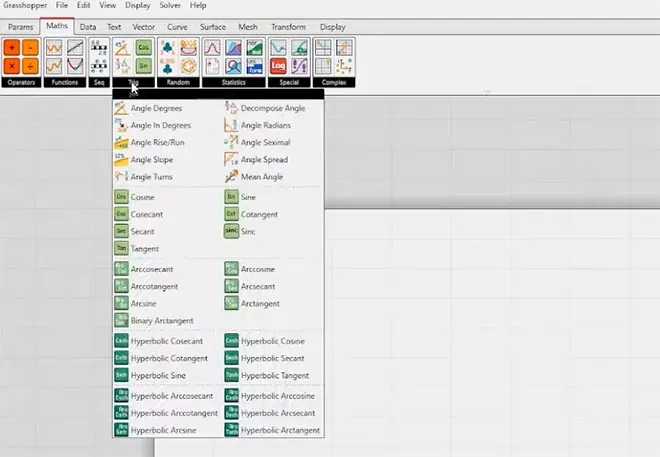Image resolution: width=660 pixels, height=457 pixels.
Task: Expand the Statistics panel dropdown
Action: 234,82
